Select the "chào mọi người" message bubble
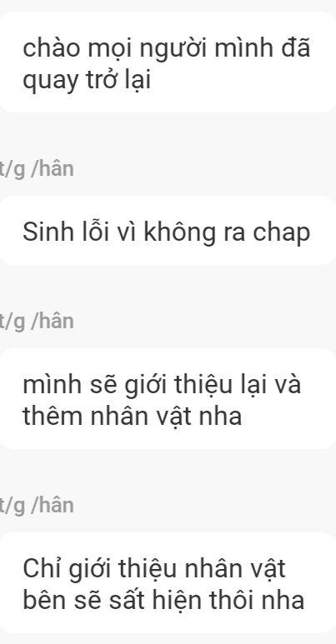This screenshot has height=644, width=336. [167, 62]
